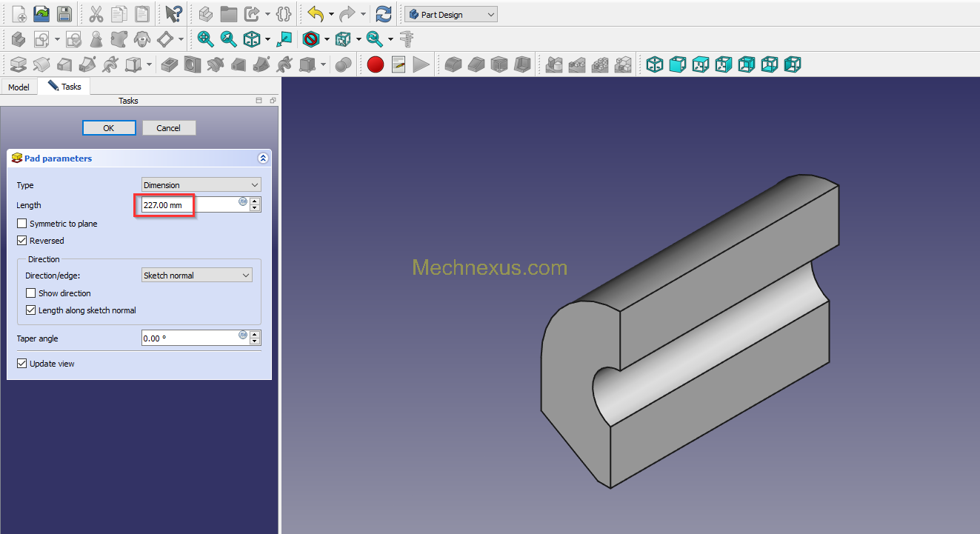Increase Length with up stepper arrow
This screenshot has width=980, height=534.
pyautogui.click(x=255, y=201)
